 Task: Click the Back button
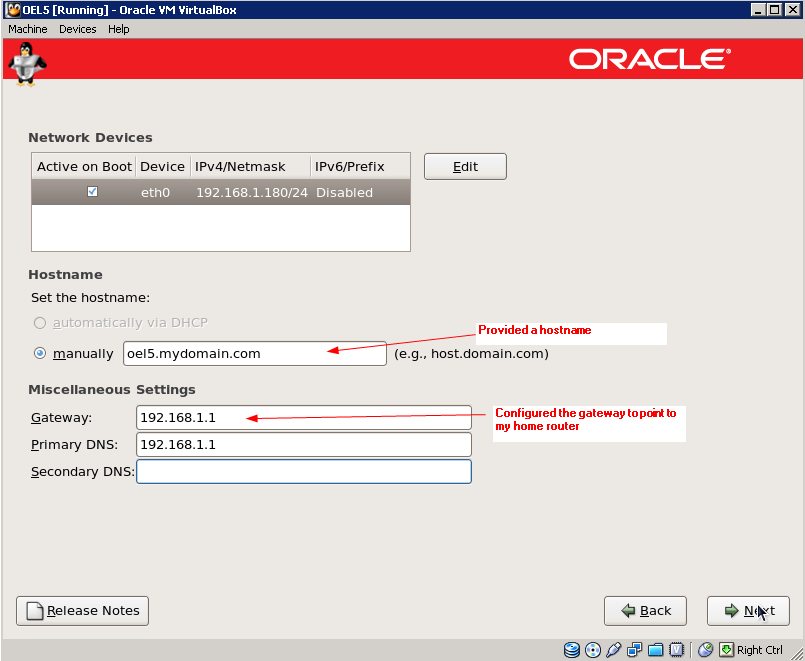click(645, 610)
